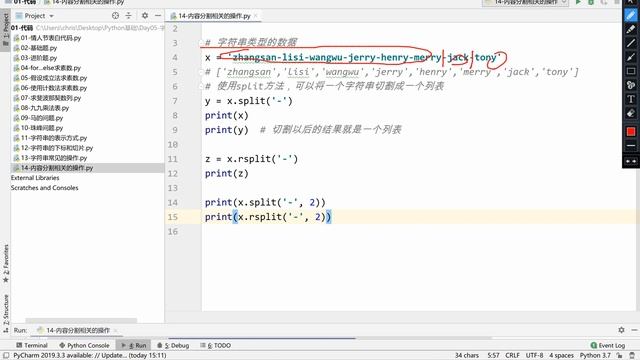This screenshot has width=640, height=360.
Task: Select the Run tab 14-内容分割相关的操作
Action: 77,330
